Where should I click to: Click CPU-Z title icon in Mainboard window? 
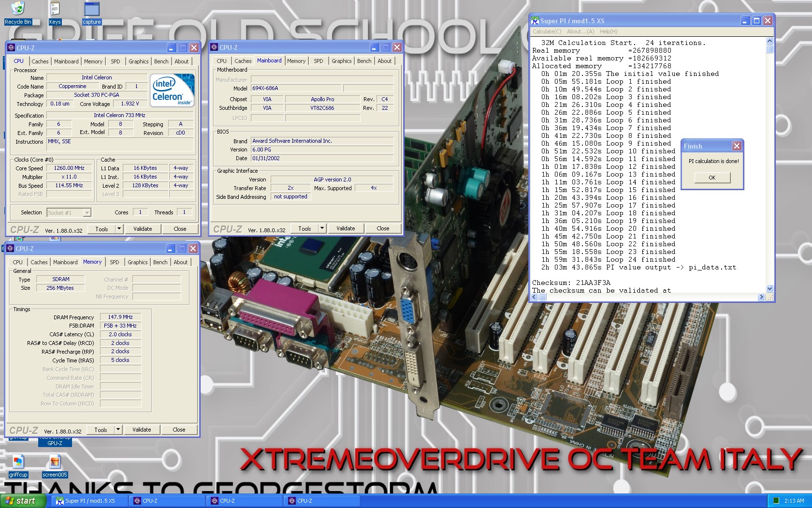214,47
